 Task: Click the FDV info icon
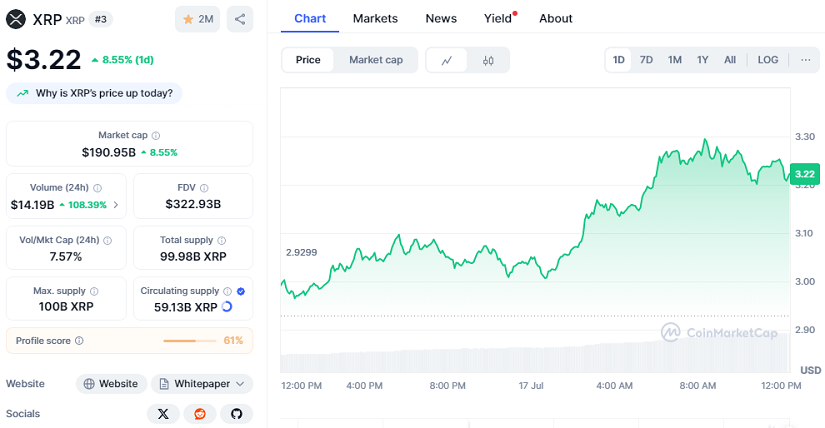click(x=204, y=188)
